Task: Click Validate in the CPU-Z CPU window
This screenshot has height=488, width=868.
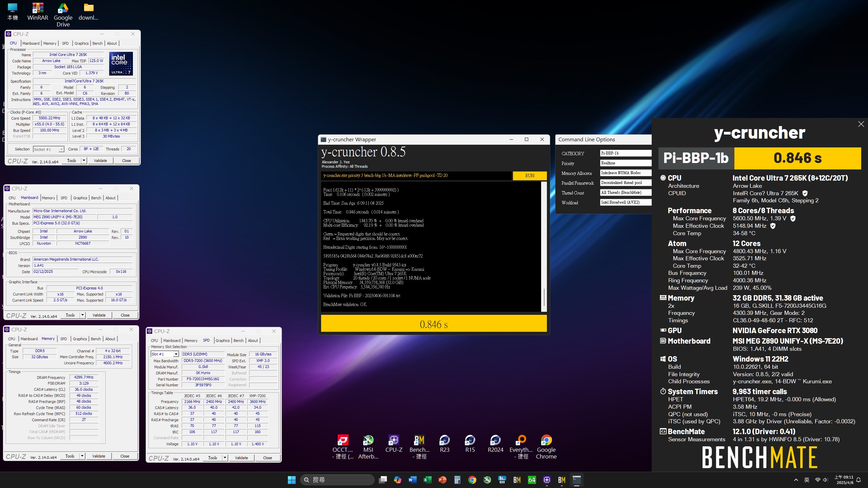Action: (100, 161)
